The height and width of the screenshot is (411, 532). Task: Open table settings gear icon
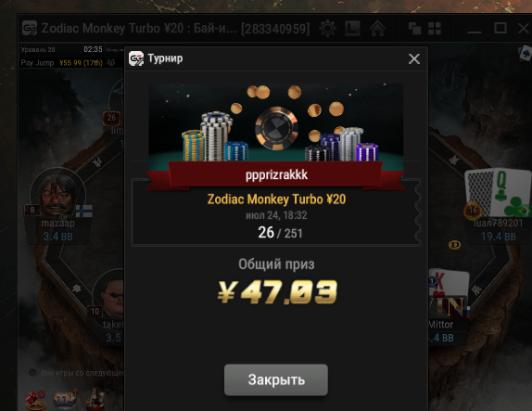pyautogui.click(x=327, y=29)
